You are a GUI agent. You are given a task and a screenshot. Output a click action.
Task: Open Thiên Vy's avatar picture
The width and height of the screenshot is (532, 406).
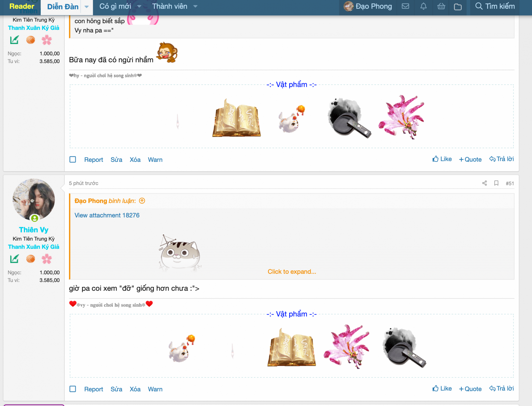pos(34,199)
